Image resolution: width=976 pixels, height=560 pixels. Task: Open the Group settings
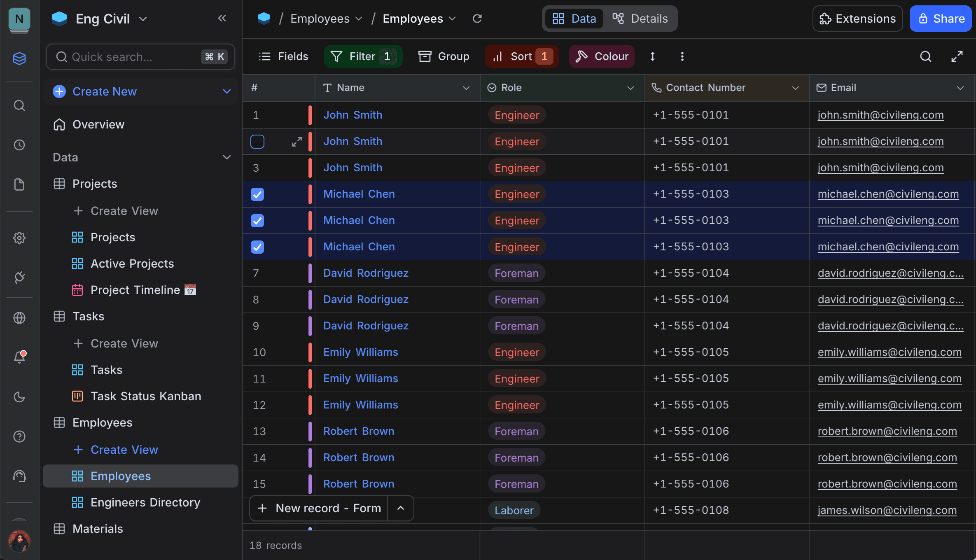(444, 56)
